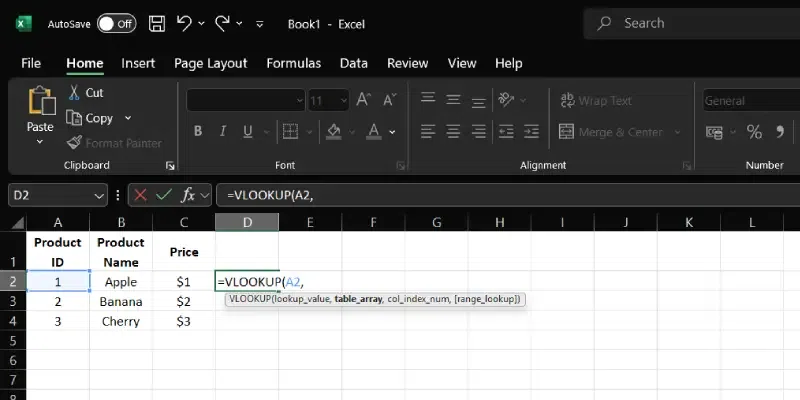
Task: Click the Cut button
Action: click(86, 92)
